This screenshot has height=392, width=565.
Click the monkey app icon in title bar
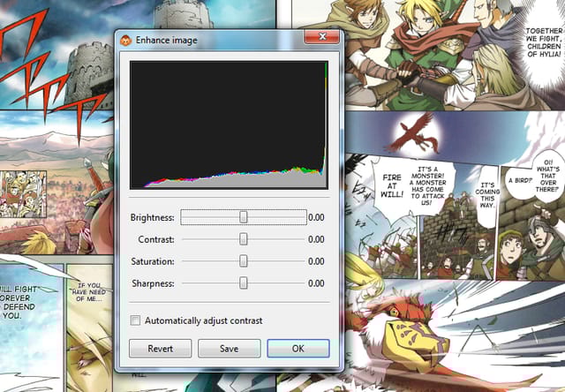pyautogui.click(x=125, y=41)
